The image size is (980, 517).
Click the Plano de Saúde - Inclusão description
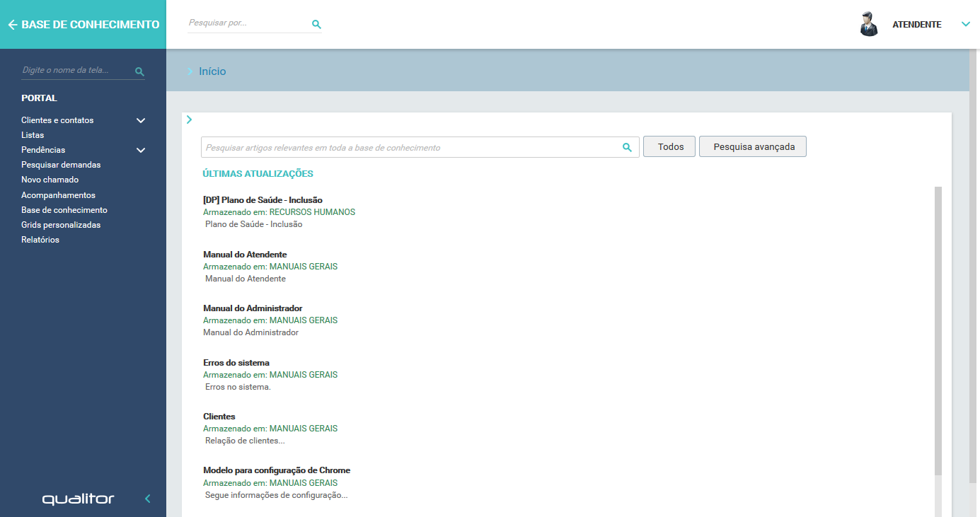point(253,224)
